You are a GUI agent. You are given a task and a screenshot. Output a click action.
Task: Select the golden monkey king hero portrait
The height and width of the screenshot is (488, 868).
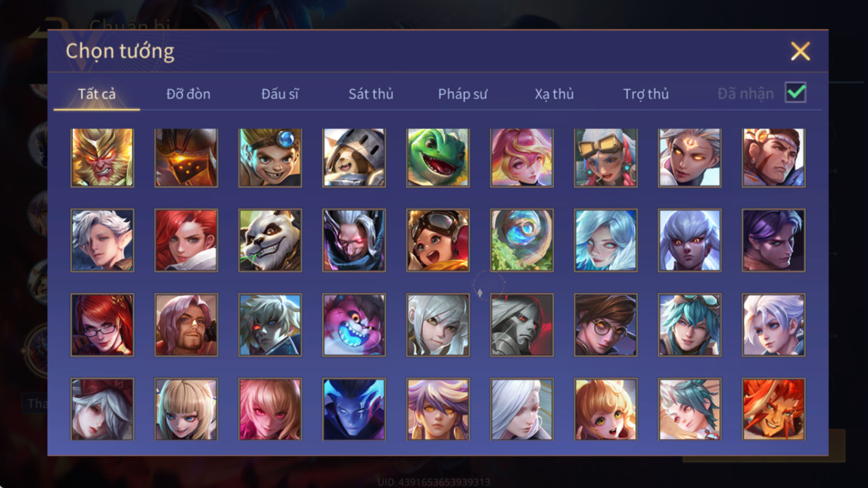click(102, 158)
